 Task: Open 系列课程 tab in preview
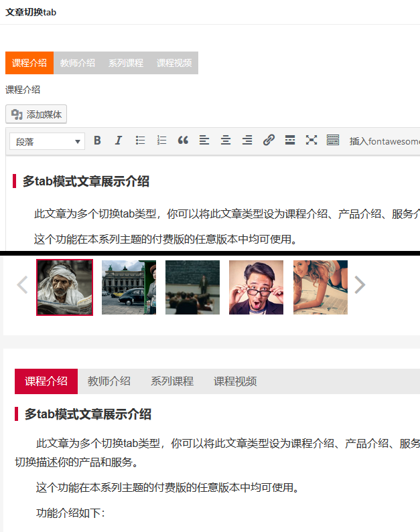tap(172, 381)
